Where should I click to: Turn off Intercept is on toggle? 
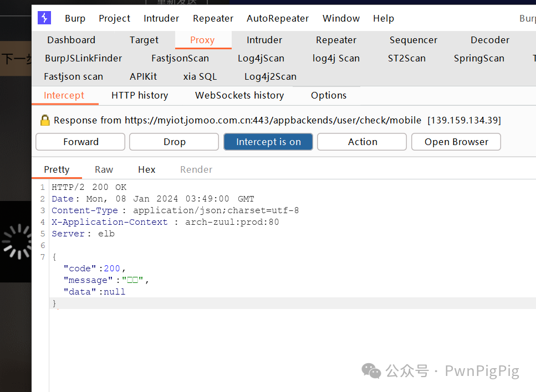268,142
